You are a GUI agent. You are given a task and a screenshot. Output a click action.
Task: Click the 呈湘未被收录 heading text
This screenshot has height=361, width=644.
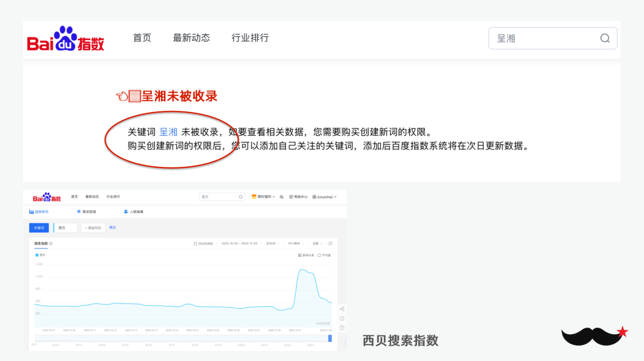(179, 97)
